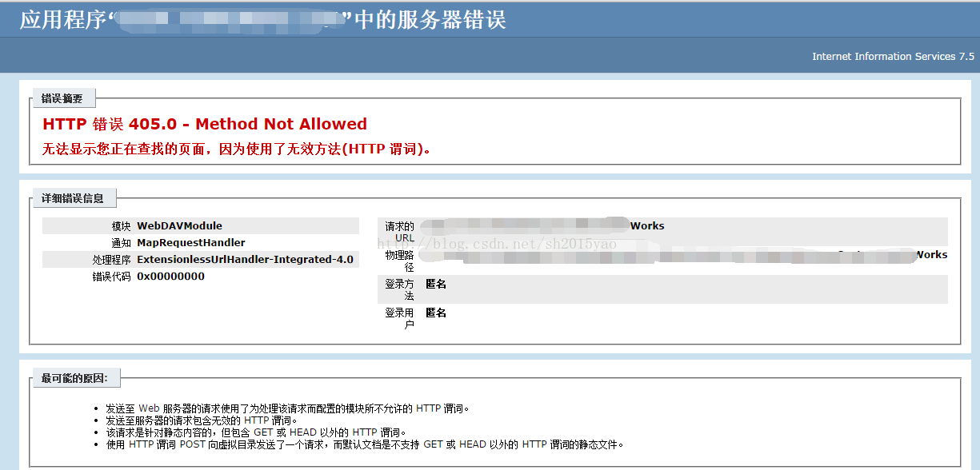Click the '登录用户' field label
Screen dimensions: 980x470
399,318
